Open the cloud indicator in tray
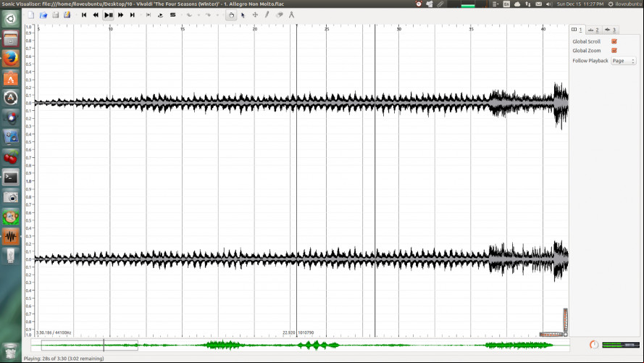The image size is (644, 363). [x=517, y=4]
